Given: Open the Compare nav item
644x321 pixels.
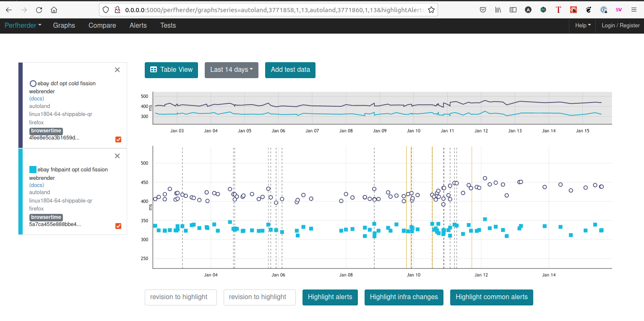Looking at the screenshot, I should click(102, 25).
